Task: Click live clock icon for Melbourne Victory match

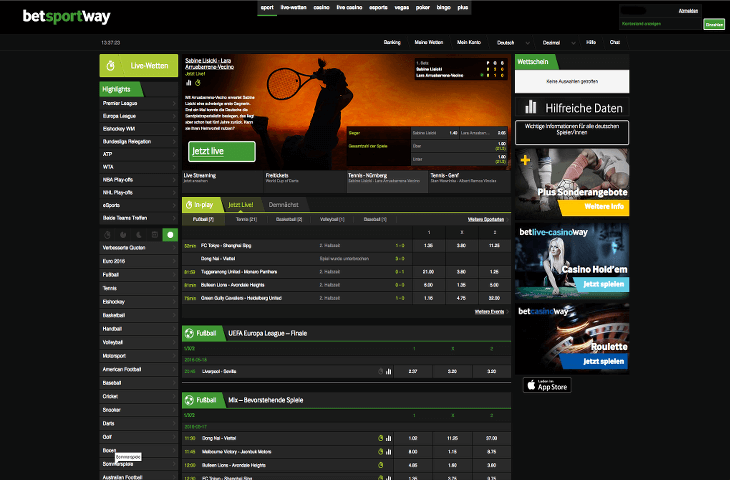Action: tap(381, 452)
